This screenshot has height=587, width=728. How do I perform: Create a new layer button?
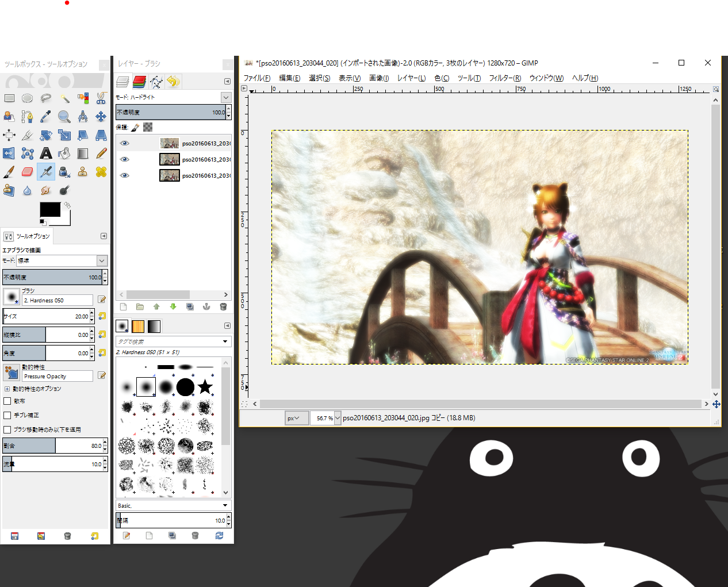(x=123, y=307)
